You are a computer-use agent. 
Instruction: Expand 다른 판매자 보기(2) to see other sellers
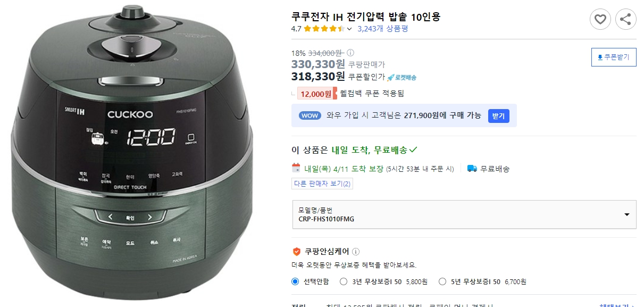(323, 184)
